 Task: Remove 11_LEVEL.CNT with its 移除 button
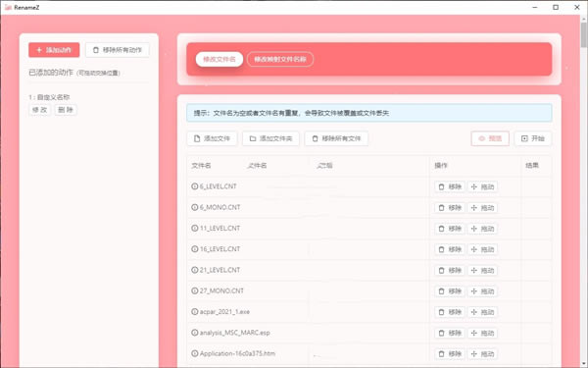click(450, 229)
